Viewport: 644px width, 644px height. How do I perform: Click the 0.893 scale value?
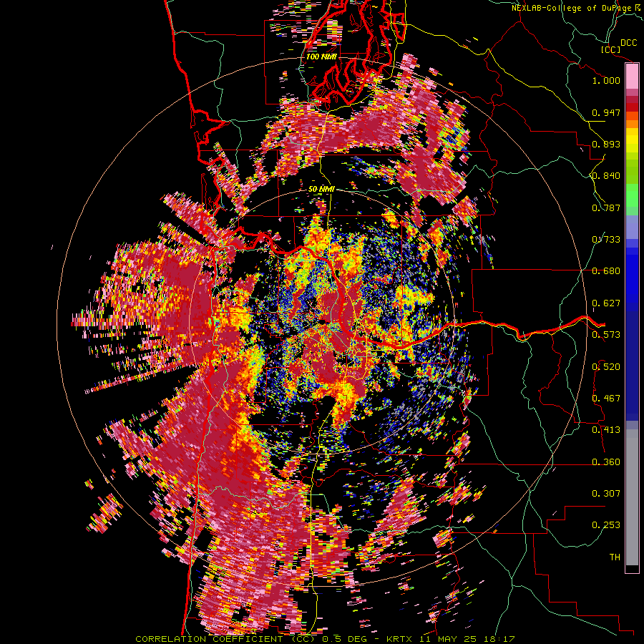click(x=606, y=144)
